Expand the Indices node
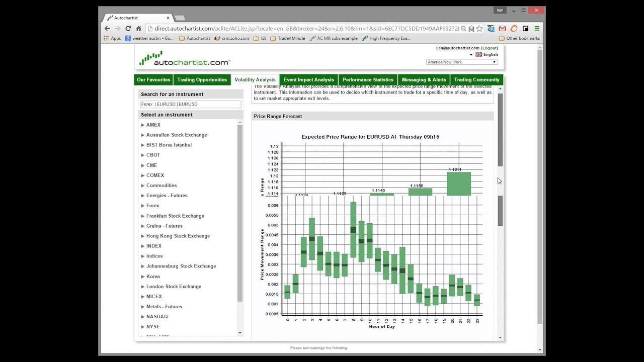This screenshot has width=644, height=362. (143, 256)
